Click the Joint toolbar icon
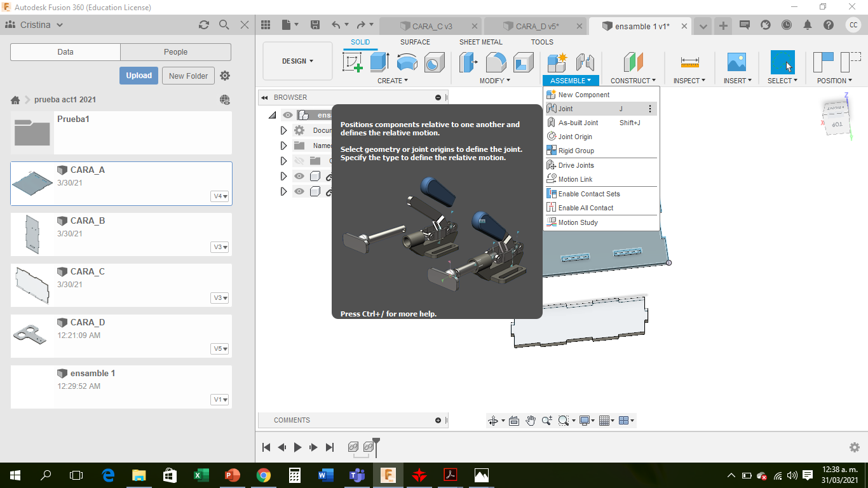The image size is (868, 488). 585,62
